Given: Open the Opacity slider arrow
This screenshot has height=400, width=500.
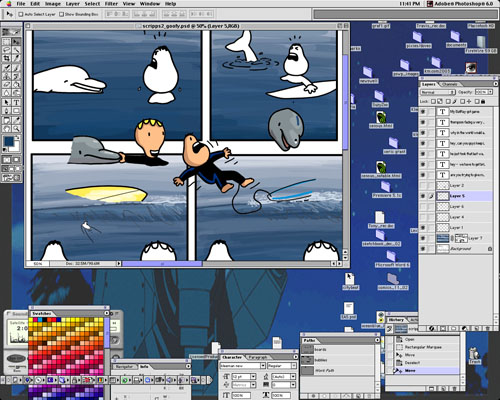Looking at the screenshot, I should tap(490, 92).
